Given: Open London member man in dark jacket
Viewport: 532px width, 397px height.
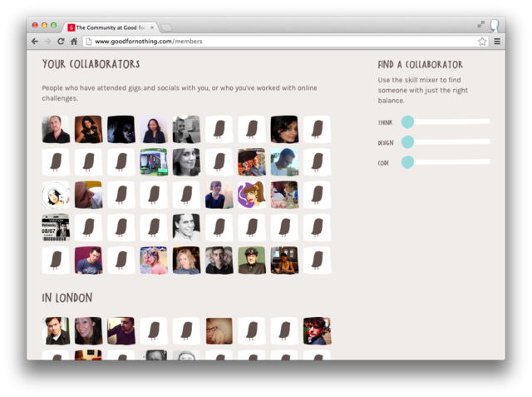Looking at the screenshot, I should coord(56,330).
